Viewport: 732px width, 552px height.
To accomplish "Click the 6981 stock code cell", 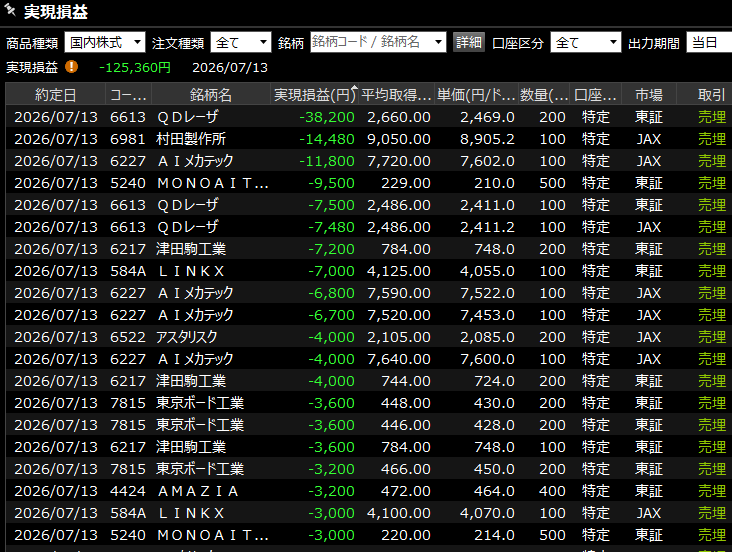I will click(128, 139).
